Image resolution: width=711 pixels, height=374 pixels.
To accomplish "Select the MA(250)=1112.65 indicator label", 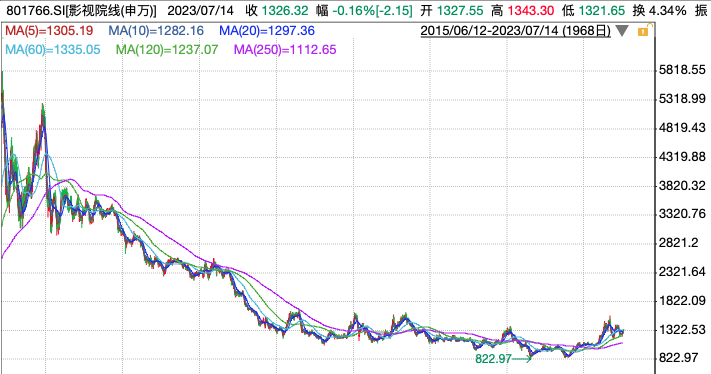I will (285, 49).
